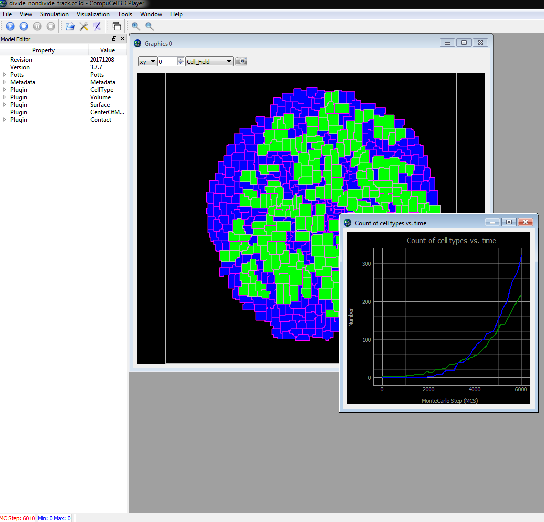Stop the simulation with the toolbar icon
This screenshot has width=544, height=522.
click(x=51, y=26)
